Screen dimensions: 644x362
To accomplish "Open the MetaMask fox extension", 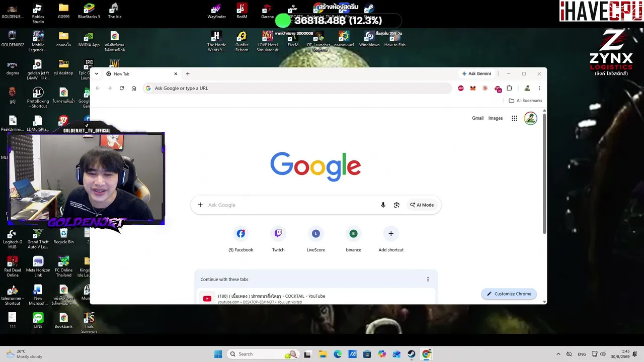I will pos(473,88).
